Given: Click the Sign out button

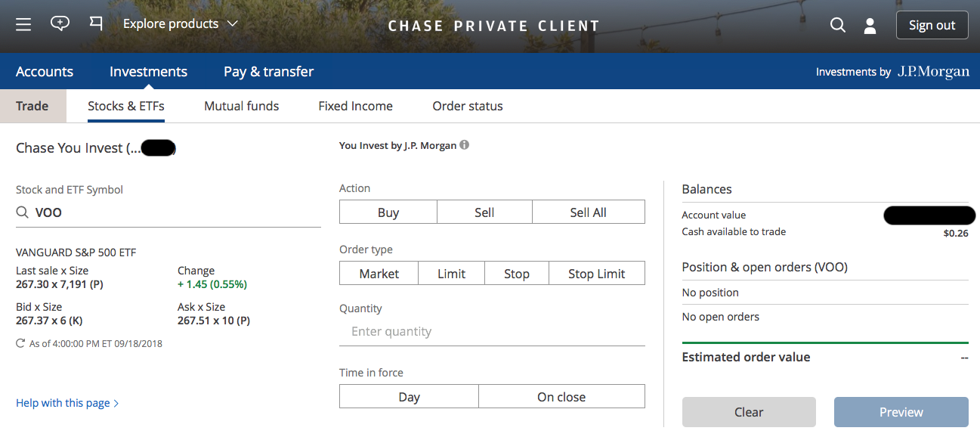Looking at the screenshot, I should (932, 25).
